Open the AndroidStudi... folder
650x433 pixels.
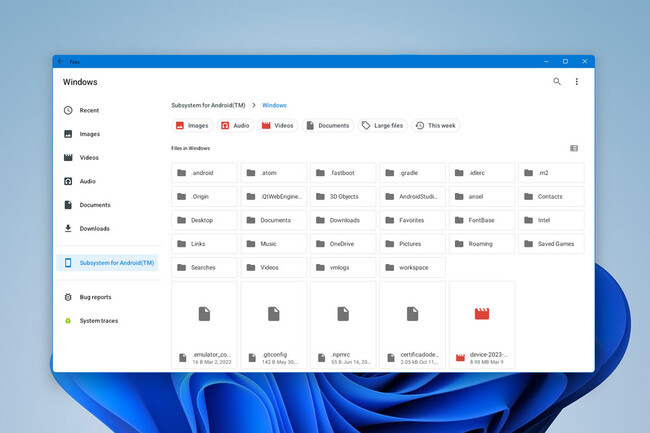[x=412, y=196]
